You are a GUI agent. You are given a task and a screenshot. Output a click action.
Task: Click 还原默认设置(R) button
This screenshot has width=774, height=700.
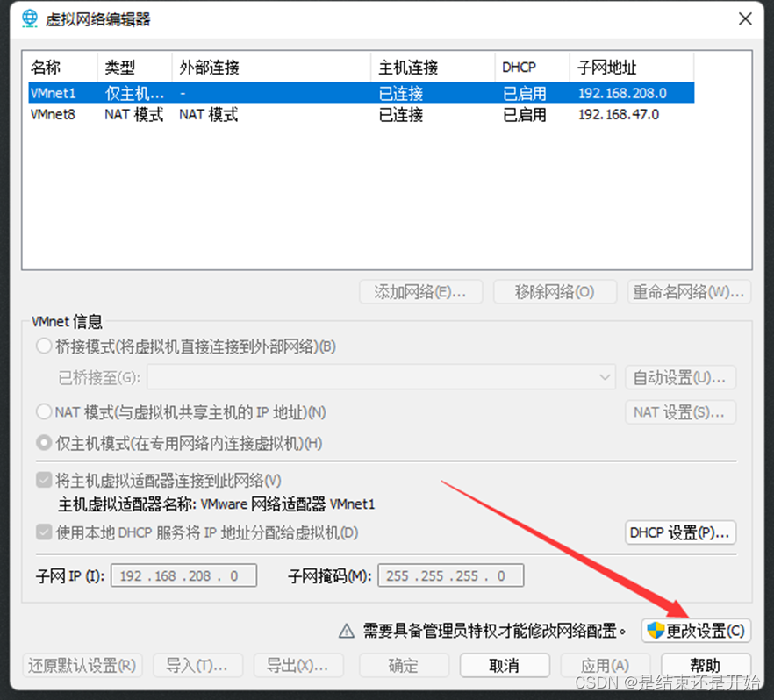[x=82, y=666]
